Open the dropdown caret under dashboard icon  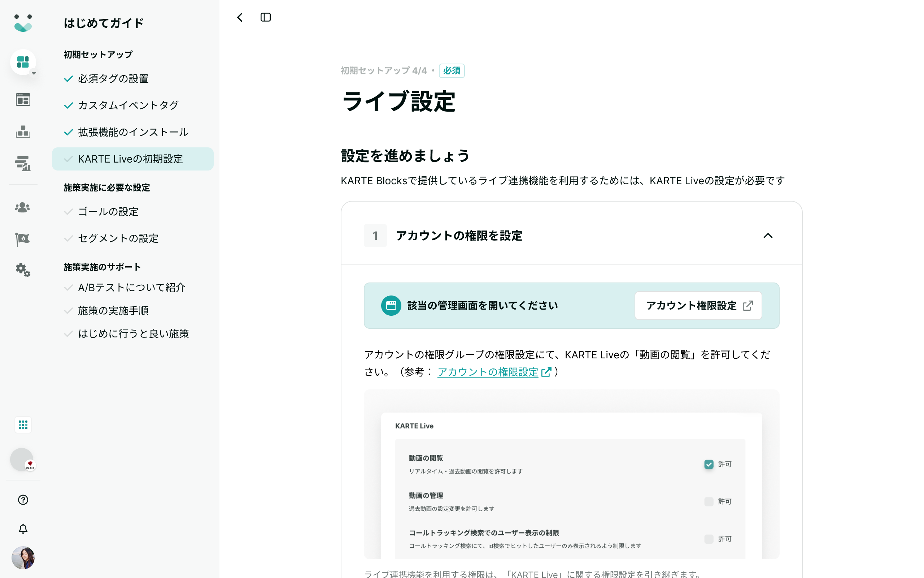click(x=34, y=73)
